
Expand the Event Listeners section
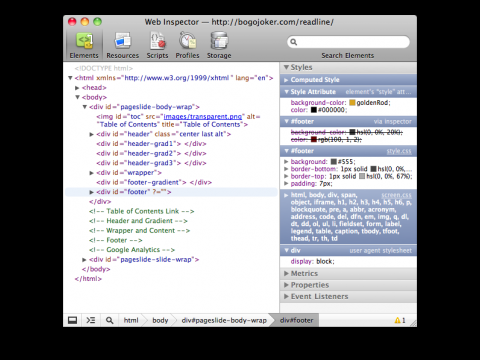[286, 296]
